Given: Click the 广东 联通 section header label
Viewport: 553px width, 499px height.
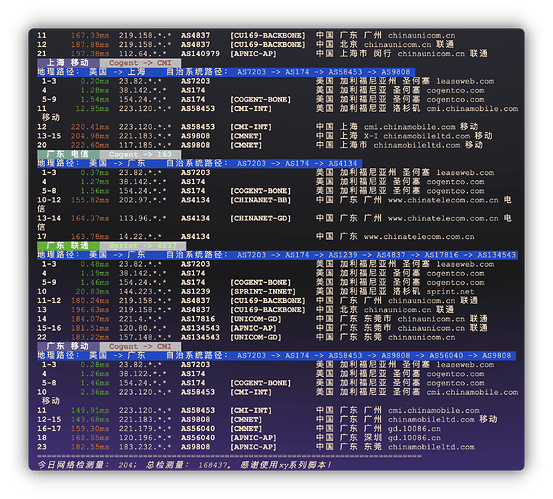Looking at the screenshot, I should (x=68, y=245).
